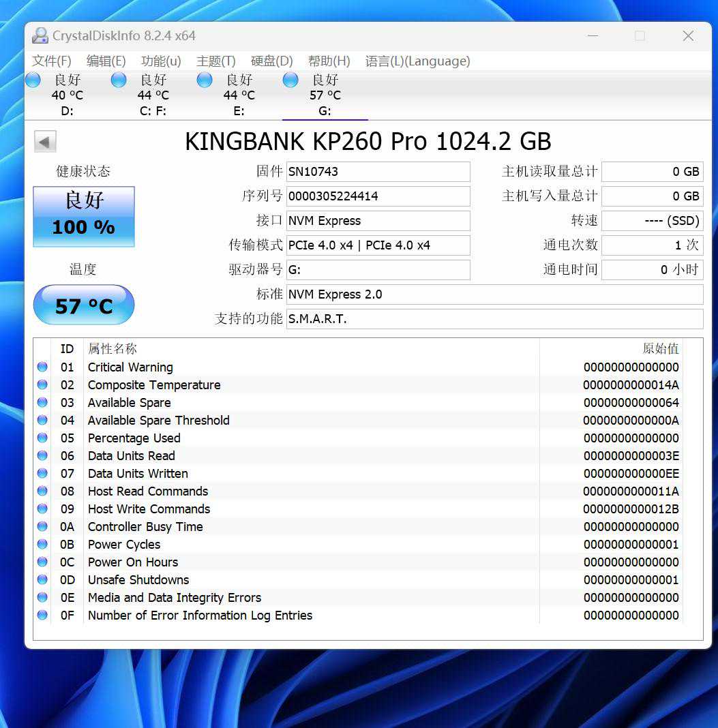Click the 良好 100% health status button
This screenshot has width=718, height=728.
pyautogui.click(x=84, y=217)
